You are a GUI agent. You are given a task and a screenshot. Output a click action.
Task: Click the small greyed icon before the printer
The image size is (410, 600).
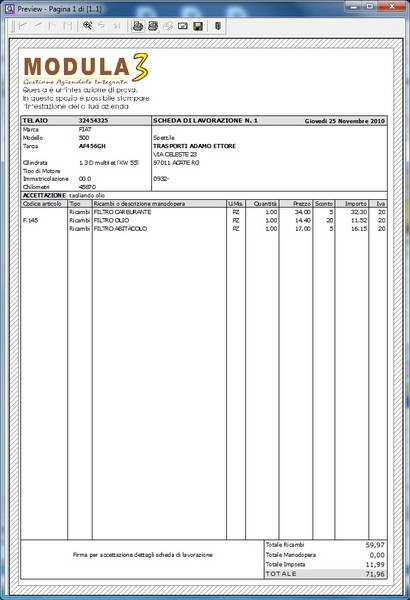(x=117, y=26)
